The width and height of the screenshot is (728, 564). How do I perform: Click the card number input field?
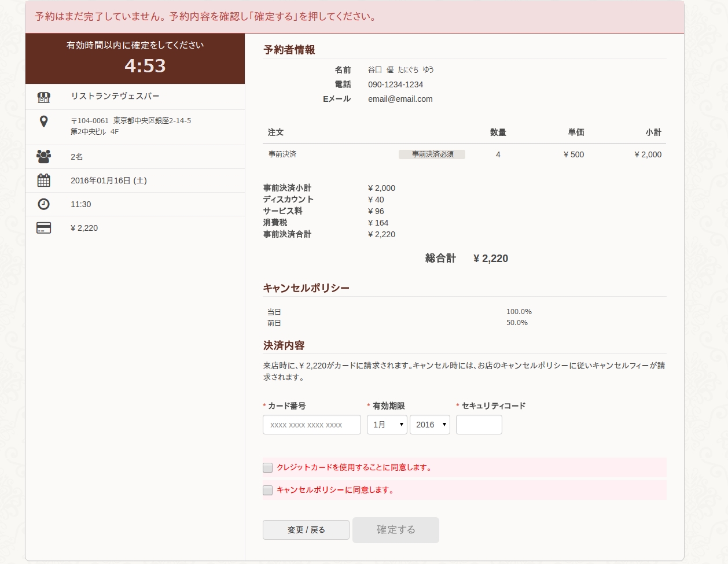tap(311, 424)
